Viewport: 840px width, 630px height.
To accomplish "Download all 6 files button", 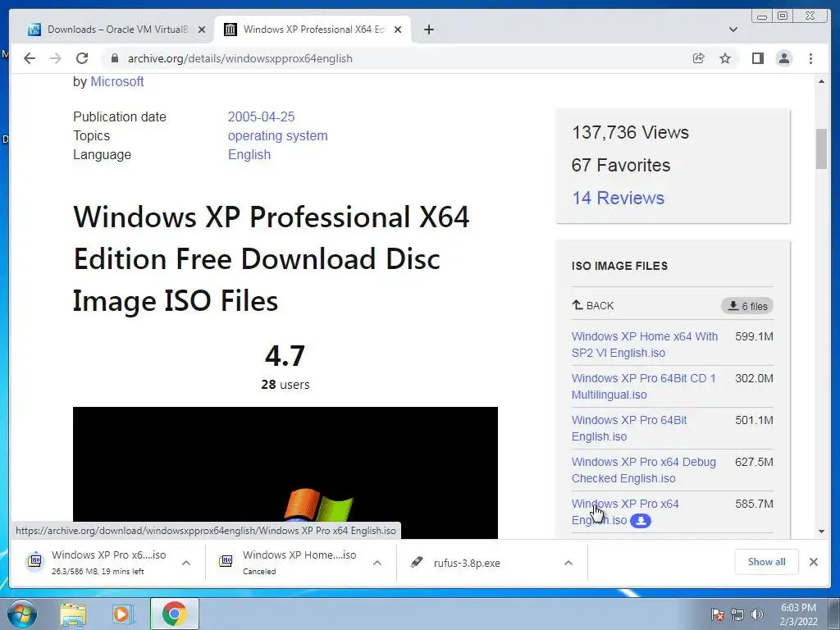I will tap(747, 306).
